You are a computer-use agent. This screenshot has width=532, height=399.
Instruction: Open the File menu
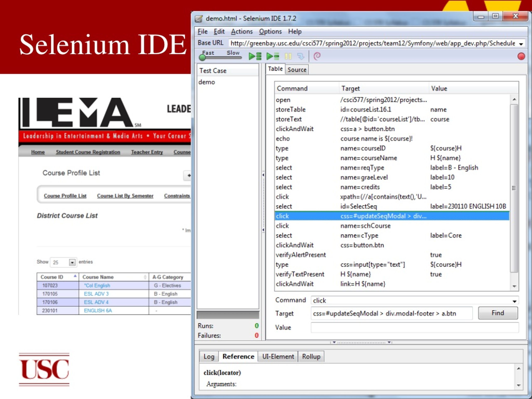tap(202, 32)
